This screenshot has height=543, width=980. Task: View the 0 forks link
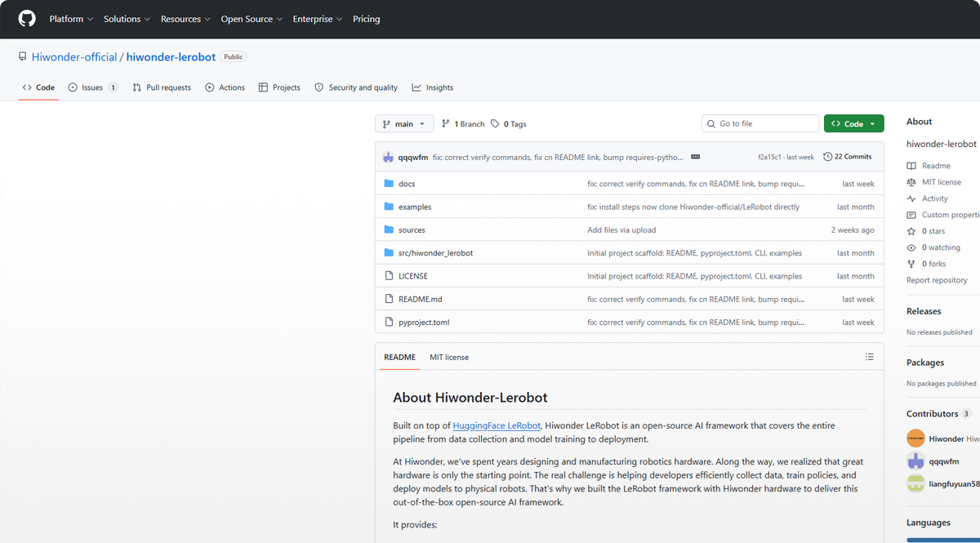pyautogui.click(x=926, y=264)
